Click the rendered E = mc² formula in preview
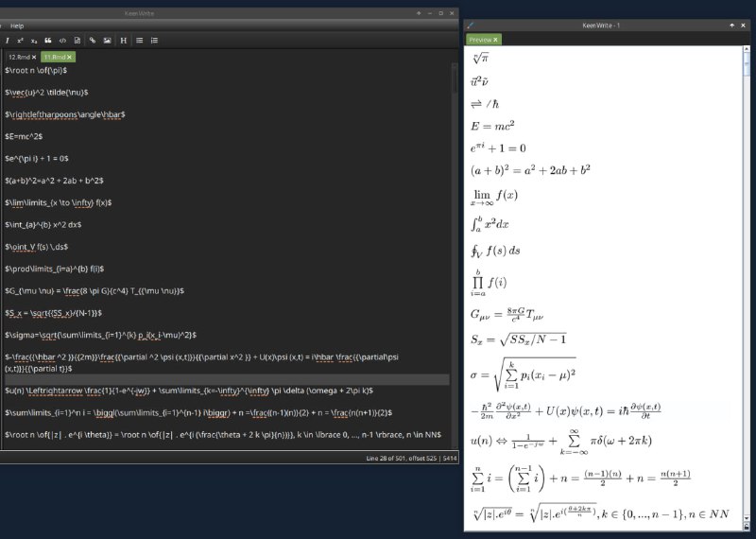 tap(492, 126)
